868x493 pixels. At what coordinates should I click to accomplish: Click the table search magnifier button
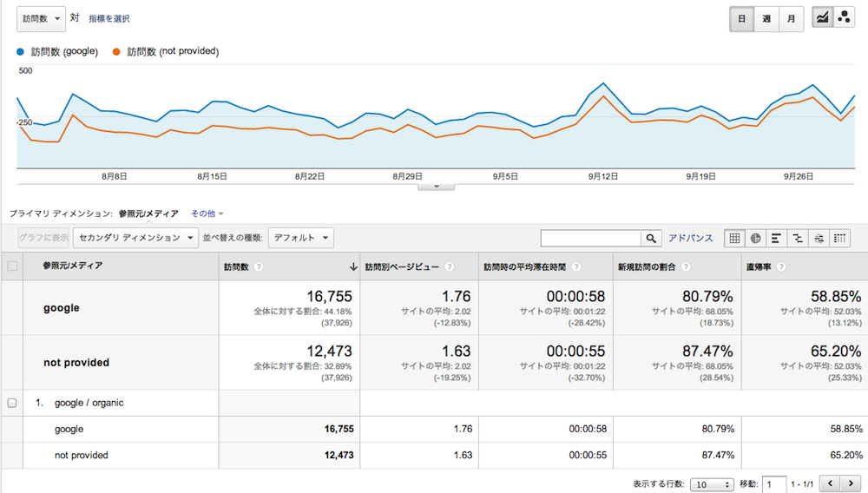[x=651, y=238]
